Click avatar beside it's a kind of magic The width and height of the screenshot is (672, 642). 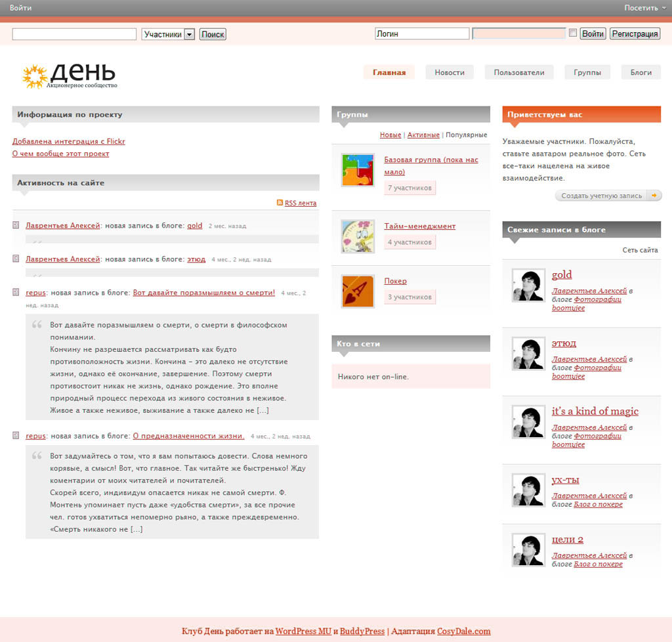click(x=528, y=421)
